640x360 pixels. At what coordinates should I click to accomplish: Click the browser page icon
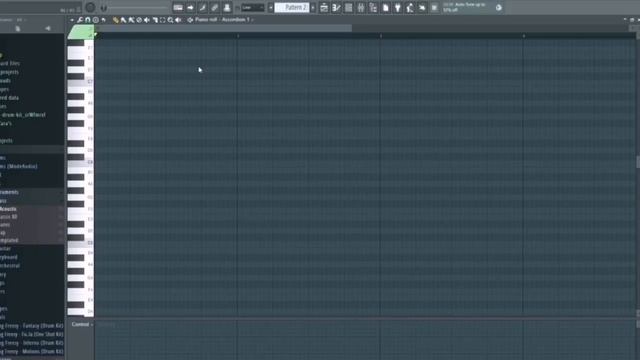pos(18,28)
